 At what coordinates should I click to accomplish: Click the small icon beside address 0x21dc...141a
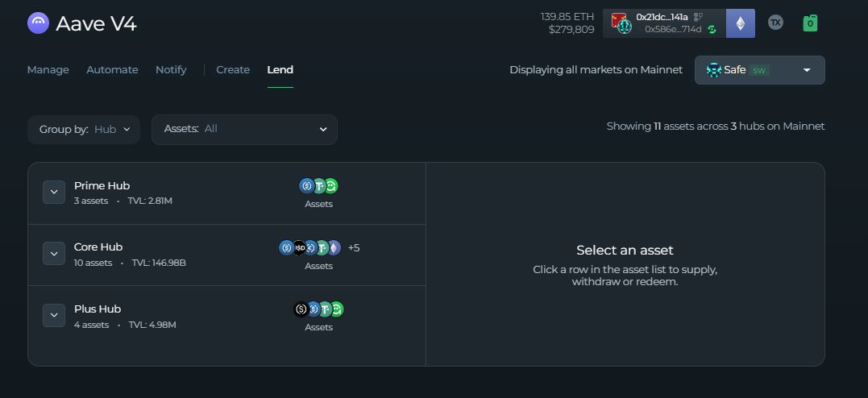698,16
